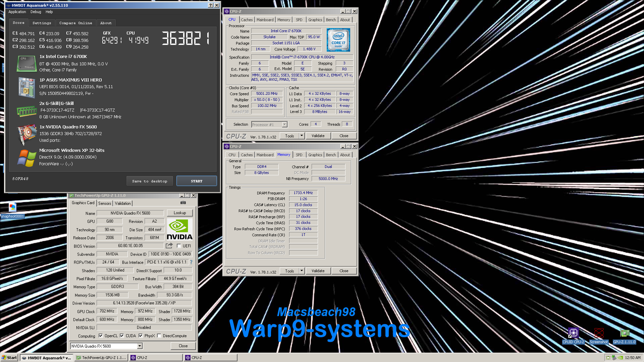Click the Aquamark help question mark button
This screenshot has width=644, height=362.
point(210,5)
